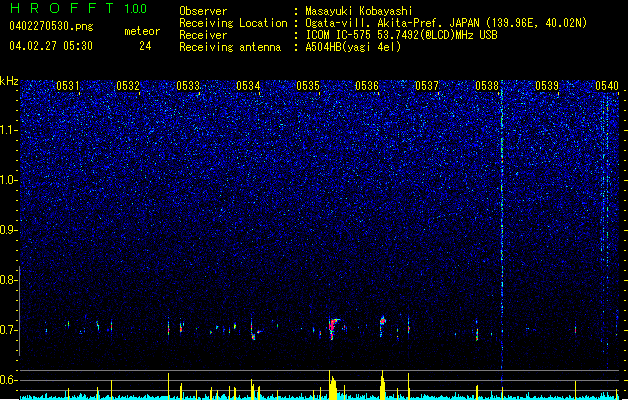The width and height of the screenshot is (629, 400).
Task: Click observer name Masayuki Kobayashi
Action: tap(359, 11)
